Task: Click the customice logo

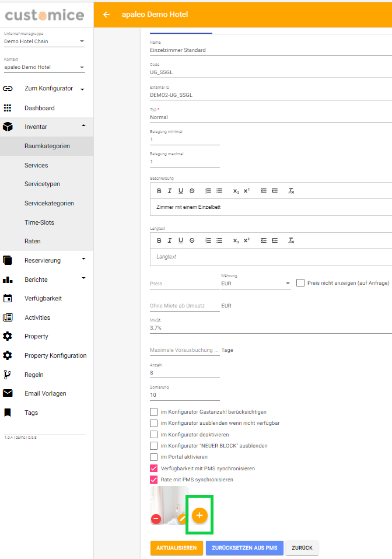Action: coord(44,15)
